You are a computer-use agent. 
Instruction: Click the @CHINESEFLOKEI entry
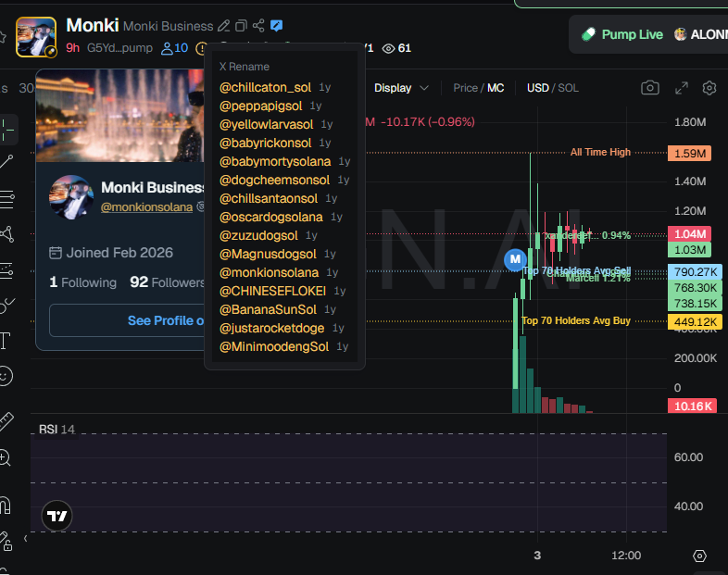(272, 291)
